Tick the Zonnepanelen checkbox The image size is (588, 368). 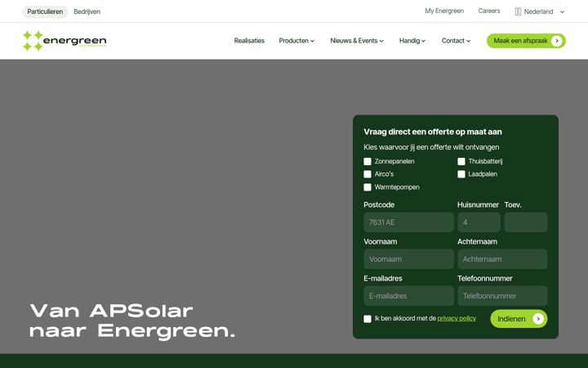(x=367, y=161)
